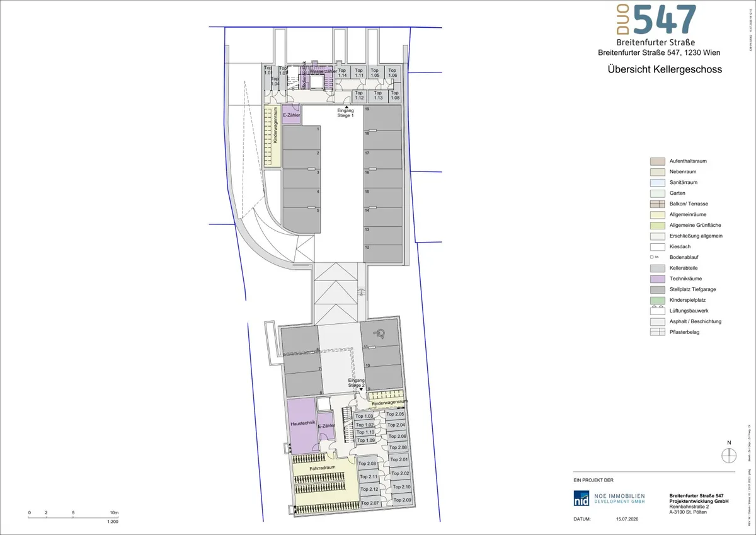The height and width of the screenshot is (535, 756).
Task: Click the Eingang Stiege 2 entrance arrow
Action: tap(361, 390)
